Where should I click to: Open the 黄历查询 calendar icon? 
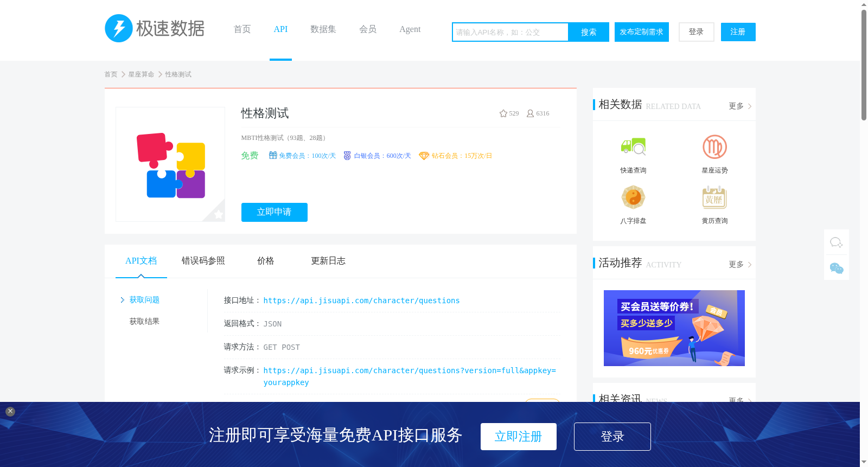click(714, 197)
